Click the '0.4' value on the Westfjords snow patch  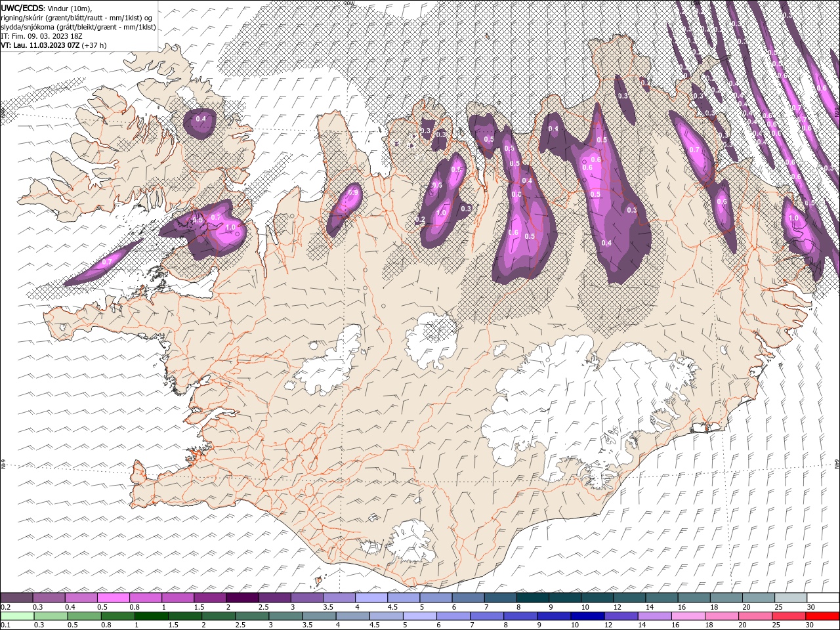tap(201, 119)
